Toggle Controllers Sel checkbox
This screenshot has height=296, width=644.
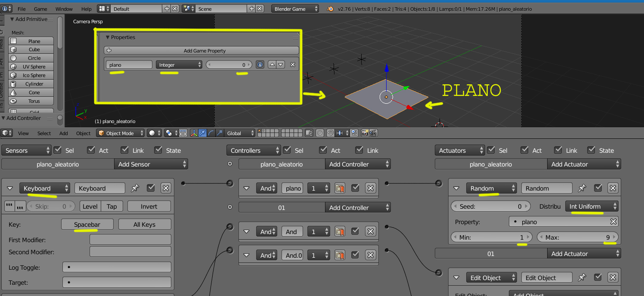288,150
